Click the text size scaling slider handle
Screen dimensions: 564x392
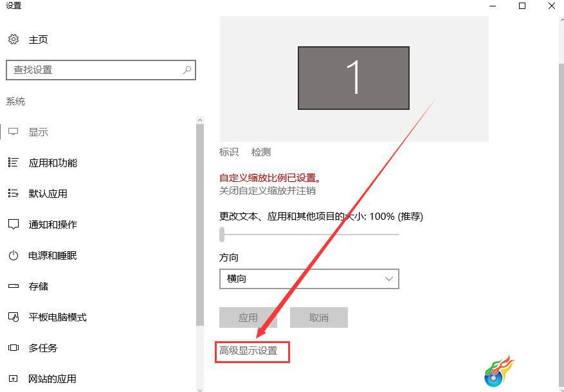(x=222, y=235)
